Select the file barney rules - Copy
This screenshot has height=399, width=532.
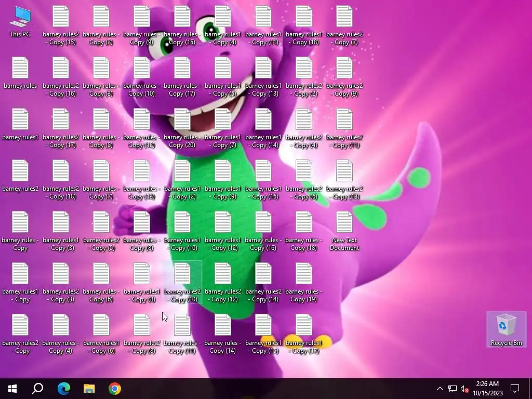pyautogui.click(x=20, y=231)
